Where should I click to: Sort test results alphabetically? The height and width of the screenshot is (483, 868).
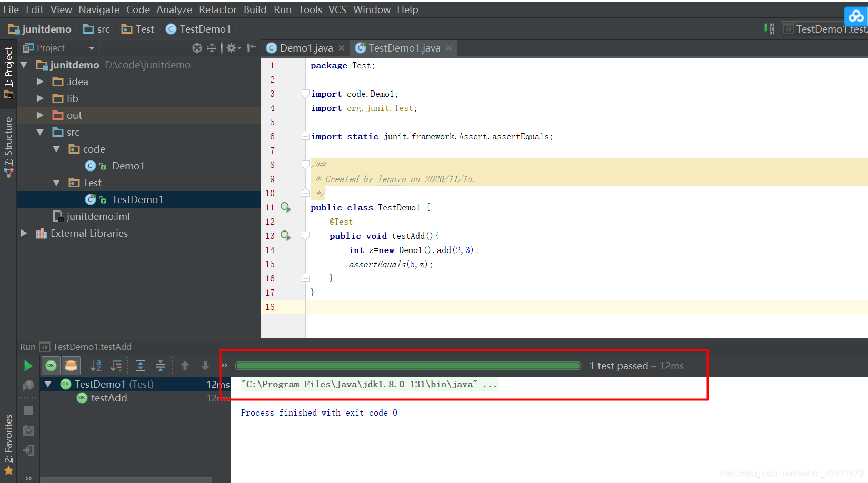pos(96,365)
